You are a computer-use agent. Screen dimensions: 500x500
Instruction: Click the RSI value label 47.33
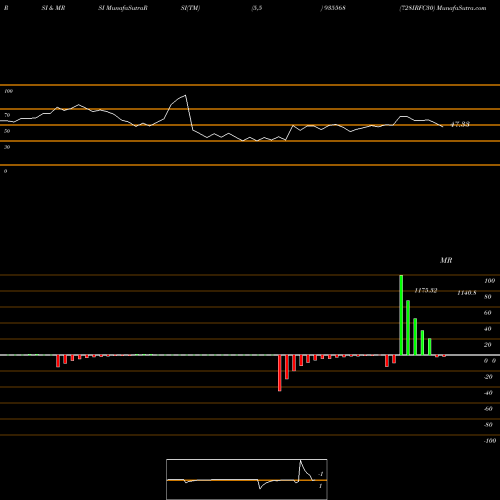pos(460,124)
